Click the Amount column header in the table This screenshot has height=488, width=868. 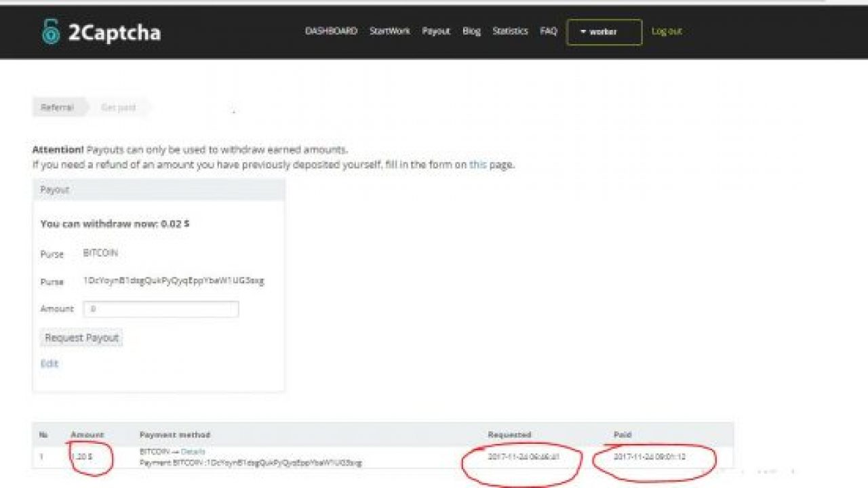[87, 434]
